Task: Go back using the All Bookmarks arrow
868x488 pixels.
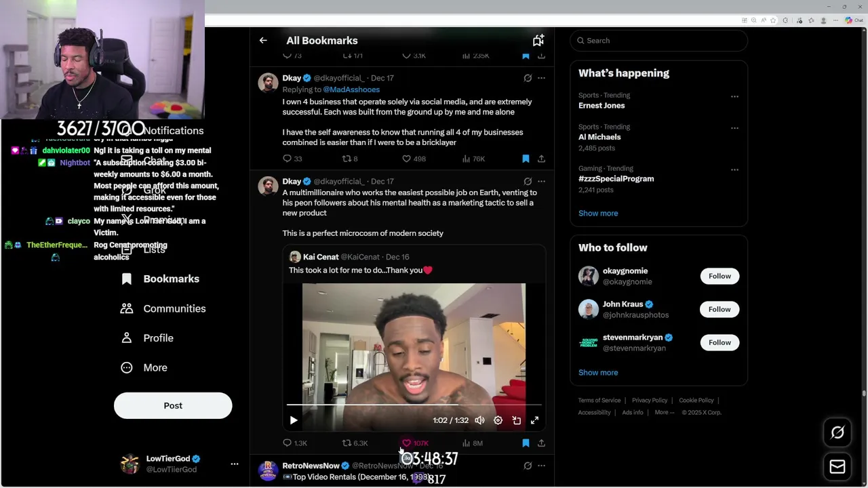Action: click(x=263, y=41)
